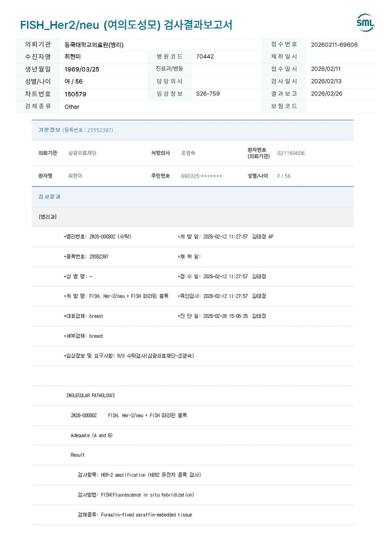This screenshot has width=392, height=554.
Task: Click the 대표검체: breast line
Action: (84, 316)
